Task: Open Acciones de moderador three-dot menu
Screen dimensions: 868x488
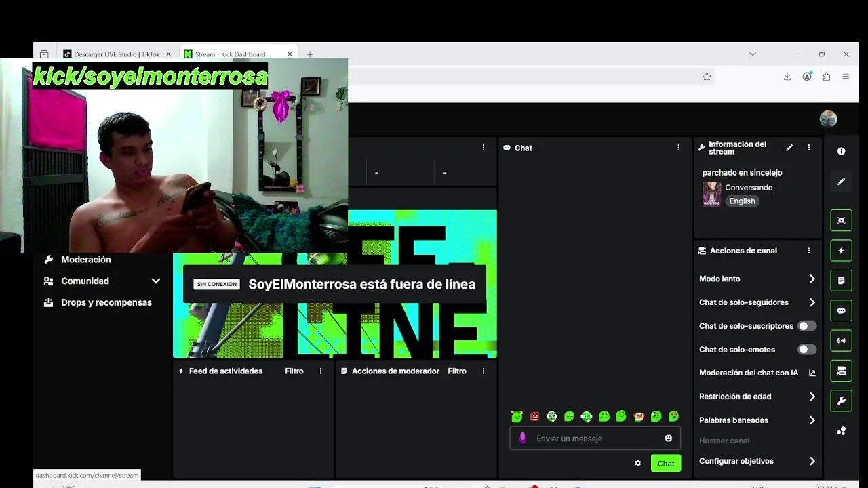Action: (x=484, y=371)
